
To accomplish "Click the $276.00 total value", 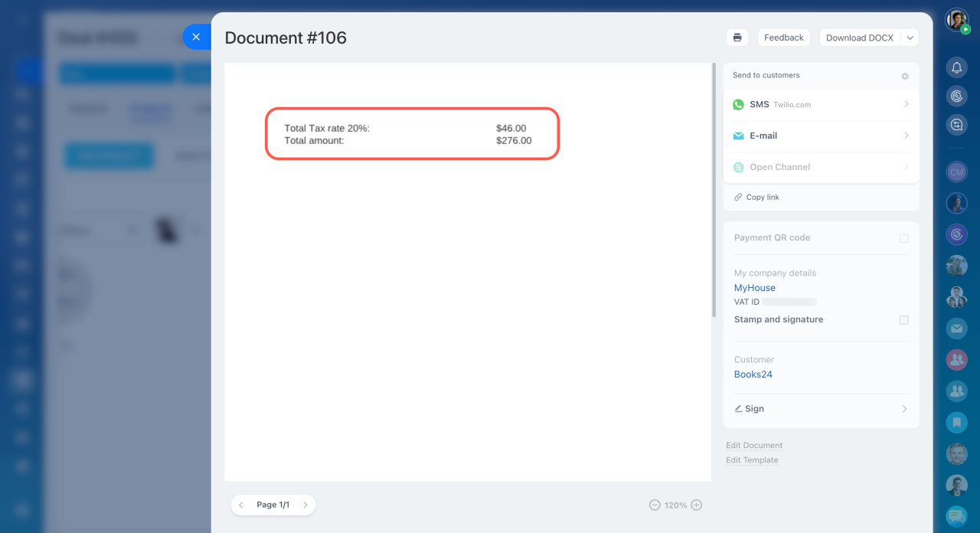I will pyautogui.click(x=514, y=141).
